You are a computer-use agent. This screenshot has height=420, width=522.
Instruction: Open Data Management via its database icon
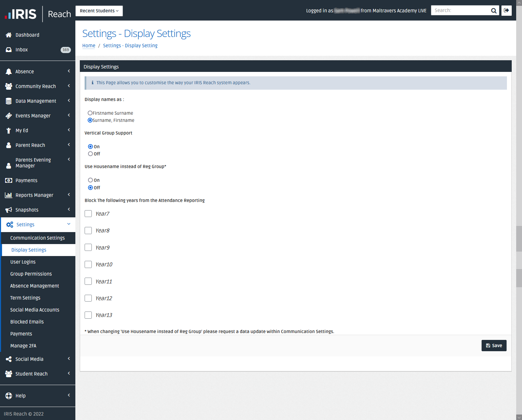pyautogui.click(x=9, y=101)
